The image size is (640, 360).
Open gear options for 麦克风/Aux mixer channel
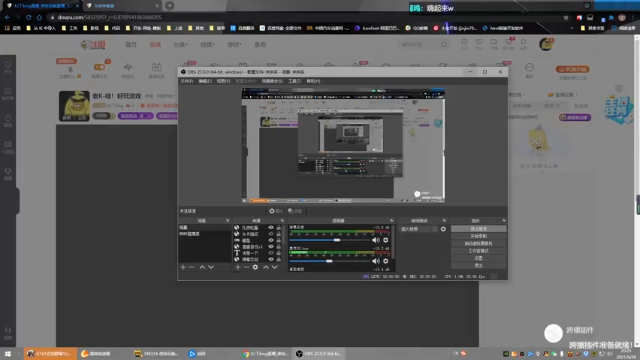385,261
